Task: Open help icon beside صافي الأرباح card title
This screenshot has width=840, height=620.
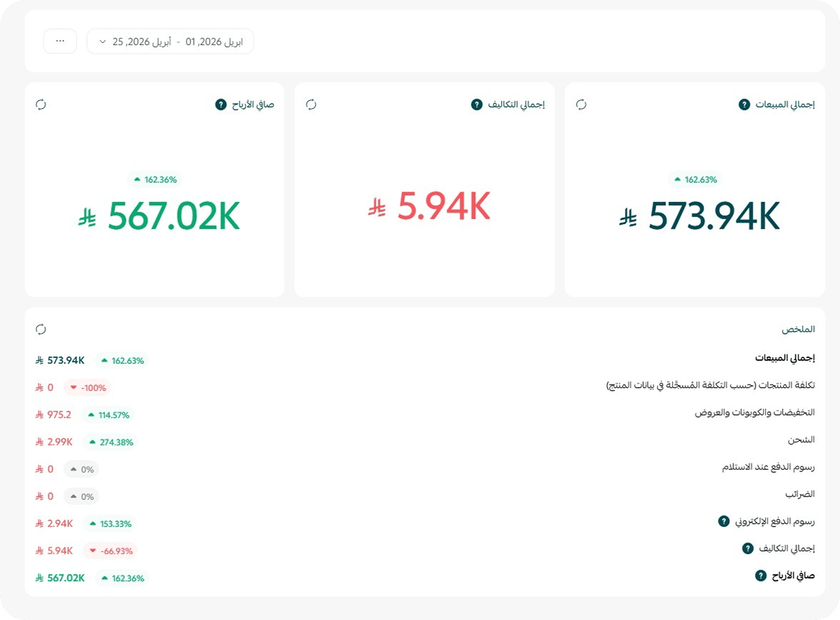Action: click(x=220, y=105)
